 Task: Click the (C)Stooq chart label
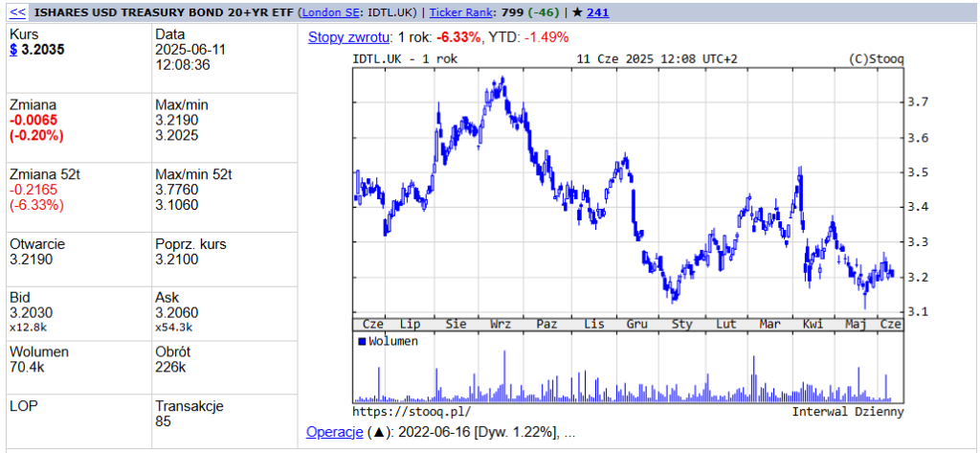tap(877, 59)
